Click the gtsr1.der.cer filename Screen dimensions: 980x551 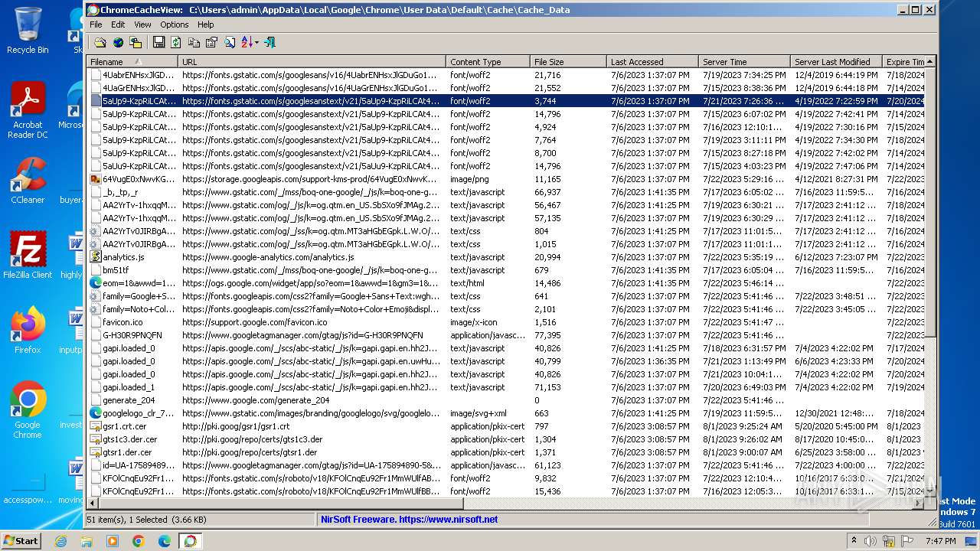pyautogui.click(x=127, y=452)
